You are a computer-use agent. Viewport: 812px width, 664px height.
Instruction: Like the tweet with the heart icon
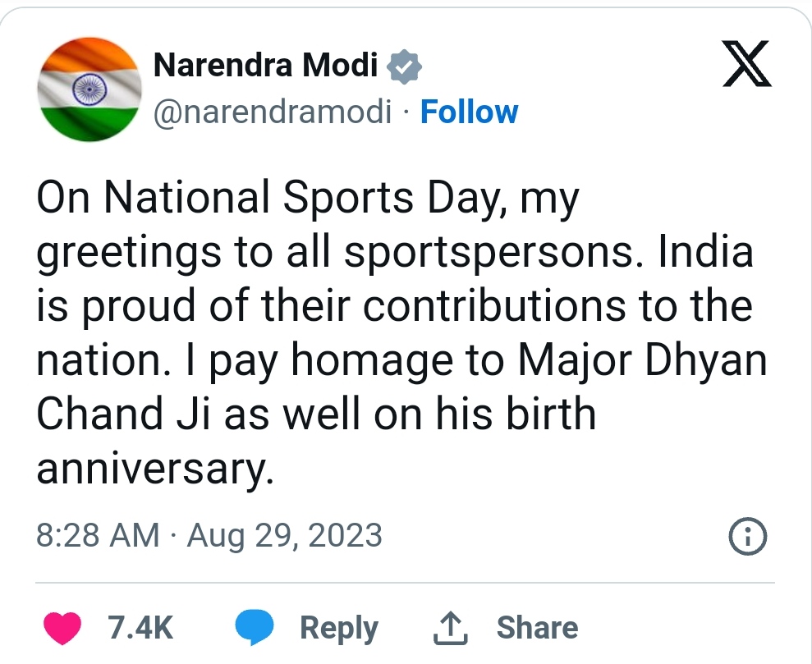point(62,628)
